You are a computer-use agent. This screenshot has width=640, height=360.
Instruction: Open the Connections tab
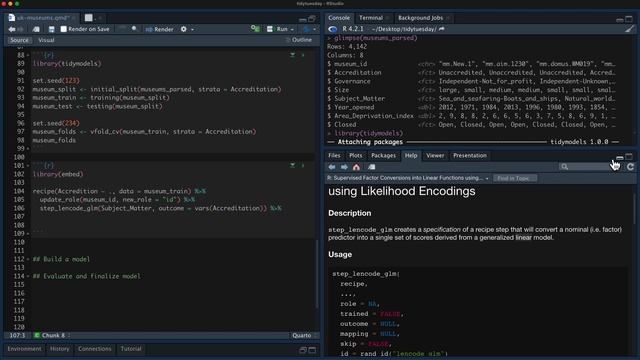tap(94, 349)
